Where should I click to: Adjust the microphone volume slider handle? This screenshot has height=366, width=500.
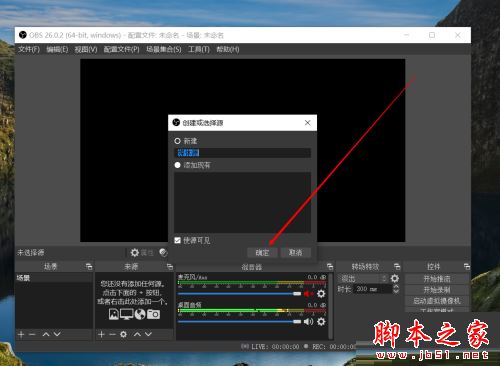click(x=297, y=294)
